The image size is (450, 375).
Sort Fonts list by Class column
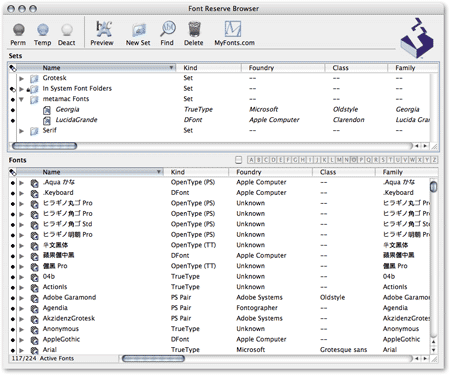(x=343, y=172)
